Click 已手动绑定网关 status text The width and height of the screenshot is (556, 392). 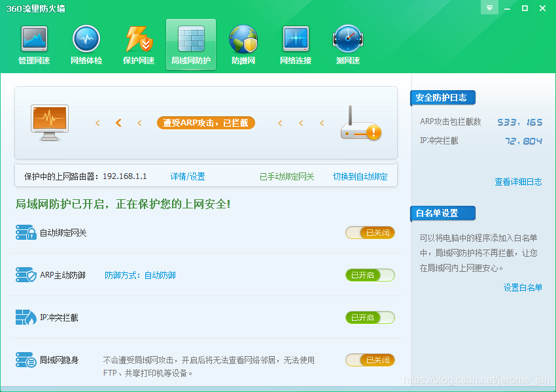[287, 176]
